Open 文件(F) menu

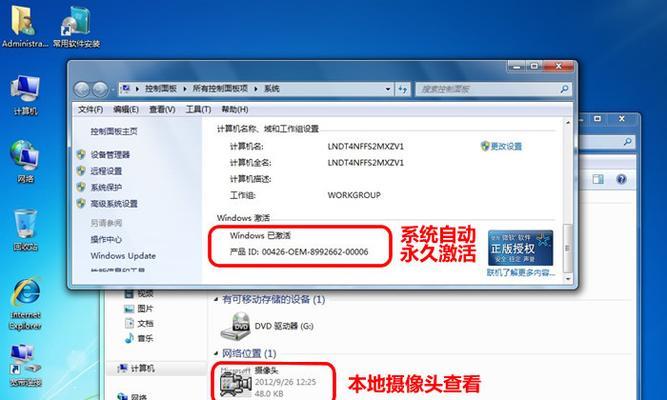(x=90, y=109)
